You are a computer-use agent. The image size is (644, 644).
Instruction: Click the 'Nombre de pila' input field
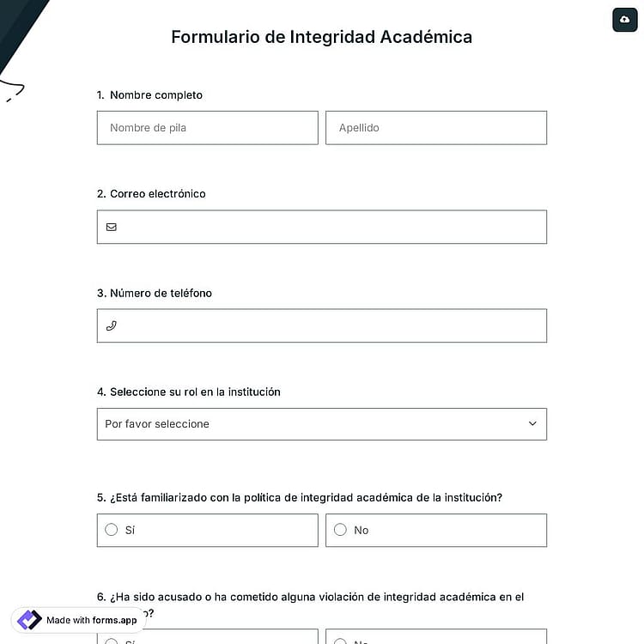point(208,128)
